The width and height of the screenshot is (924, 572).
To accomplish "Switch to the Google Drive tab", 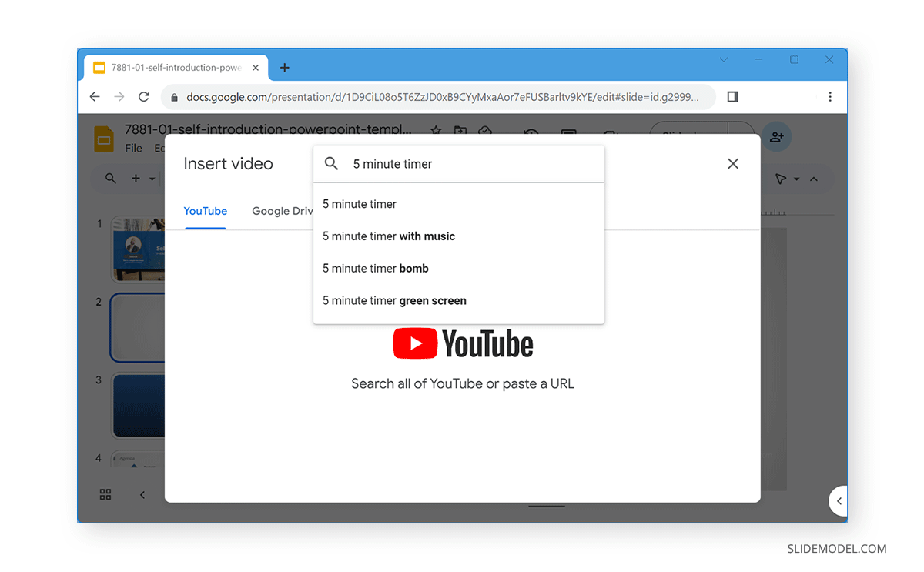I will pos(282,211).
